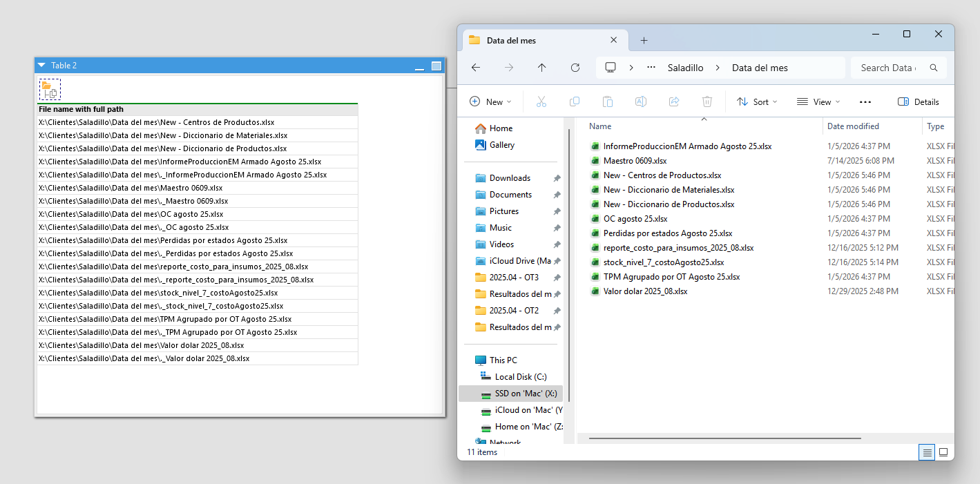
Task: Select the file Maestro 0609.xlsx
Action: point(635,161)
